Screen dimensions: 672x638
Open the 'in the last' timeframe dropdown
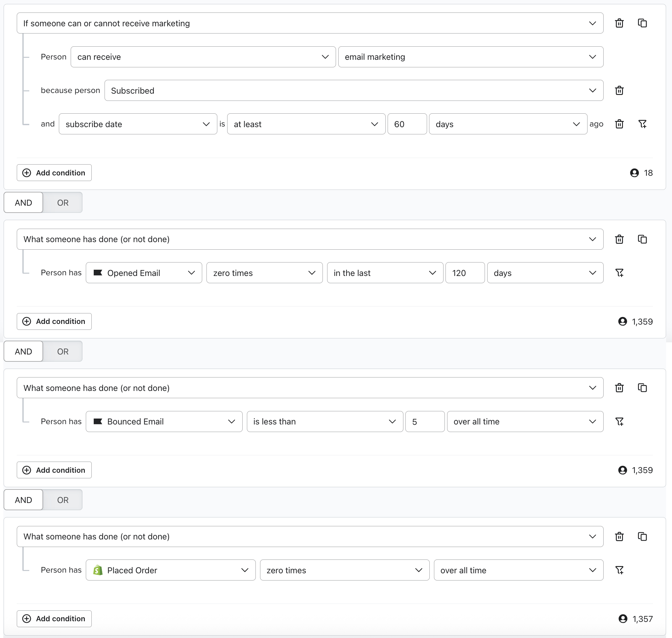(384, 273)
